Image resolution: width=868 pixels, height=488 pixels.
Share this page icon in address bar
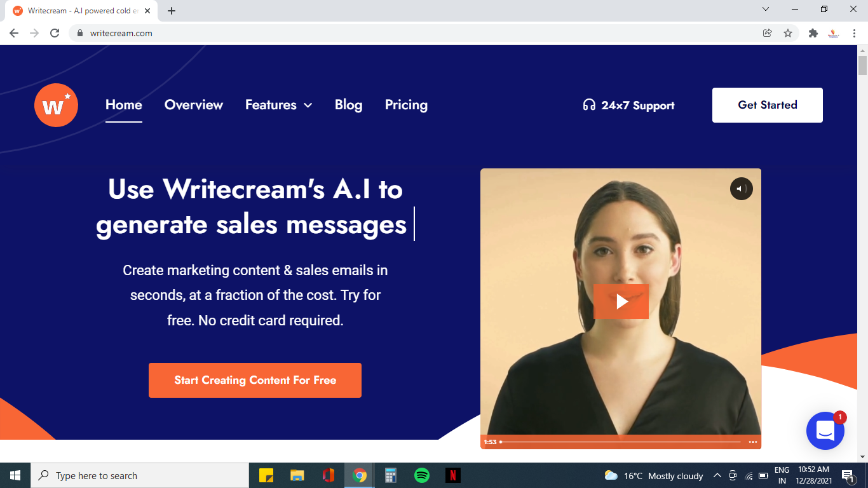coord(767,33)
